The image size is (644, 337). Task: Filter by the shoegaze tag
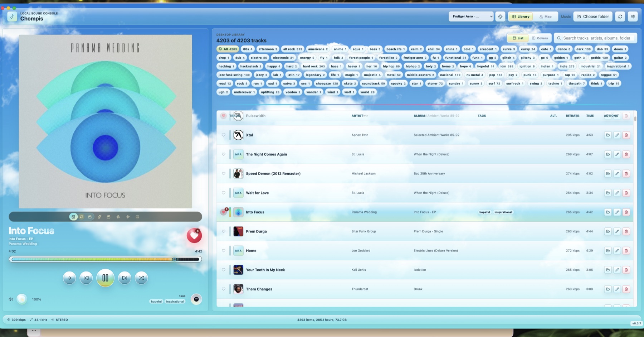(x=327, y=83)
